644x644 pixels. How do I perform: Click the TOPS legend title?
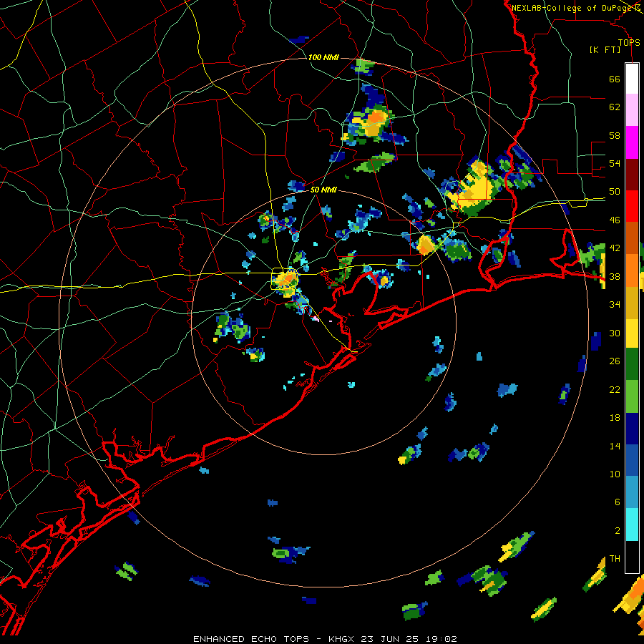coord(629,42)
